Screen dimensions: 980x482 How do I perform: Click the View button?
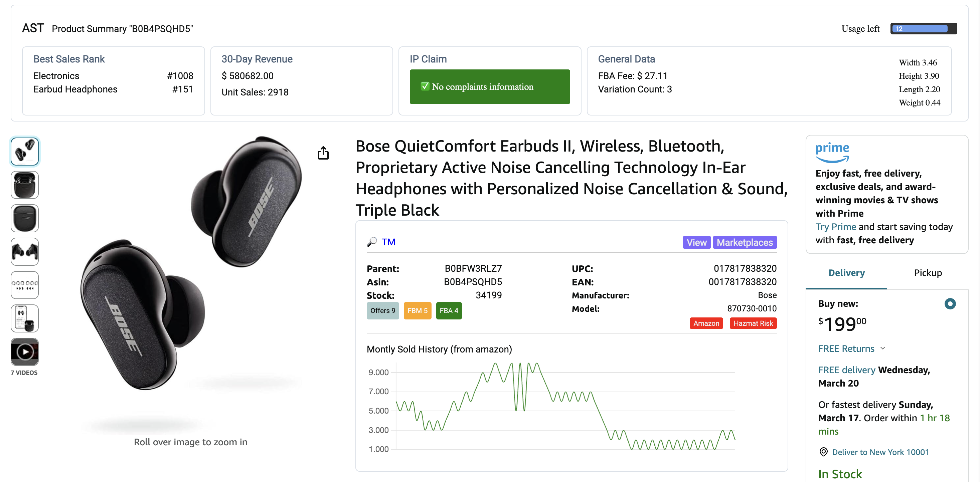tap(696, 242)
